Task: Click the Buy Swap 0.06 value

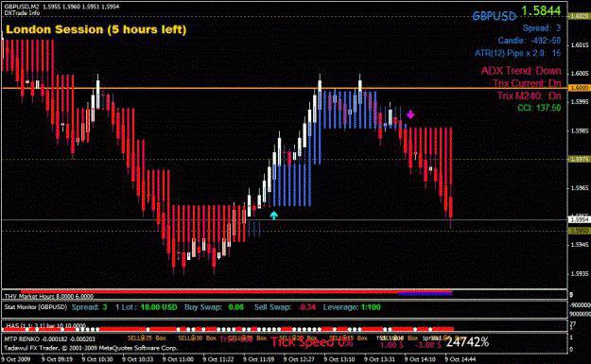Action: click(x=236, y=307)
